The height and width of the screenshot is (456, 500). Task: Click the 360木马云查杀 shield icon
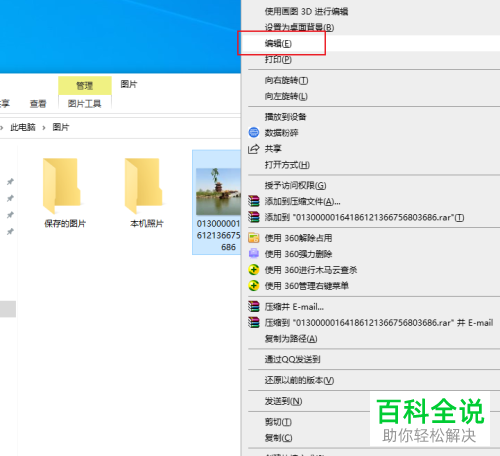click(254, 270)
